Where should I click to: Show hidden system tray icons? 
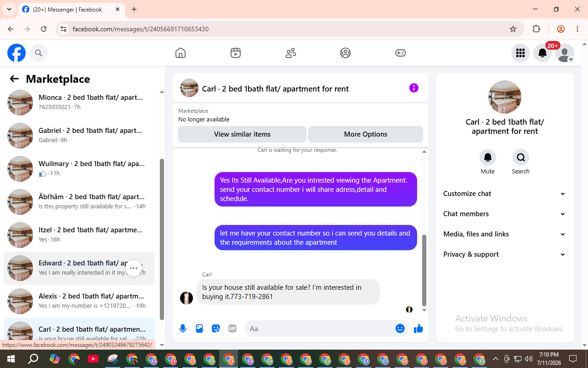click(x=495, y=359)
